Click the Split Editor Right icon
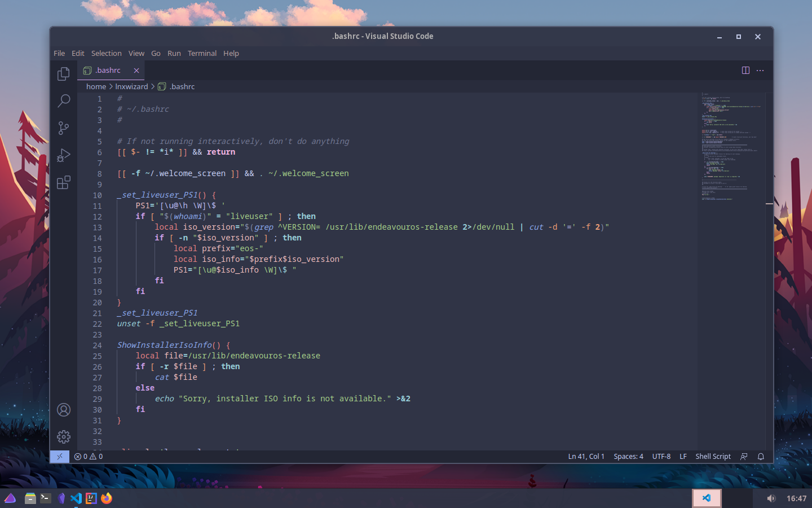This screenshot has height=508, width=812. [x=745, y=71]
